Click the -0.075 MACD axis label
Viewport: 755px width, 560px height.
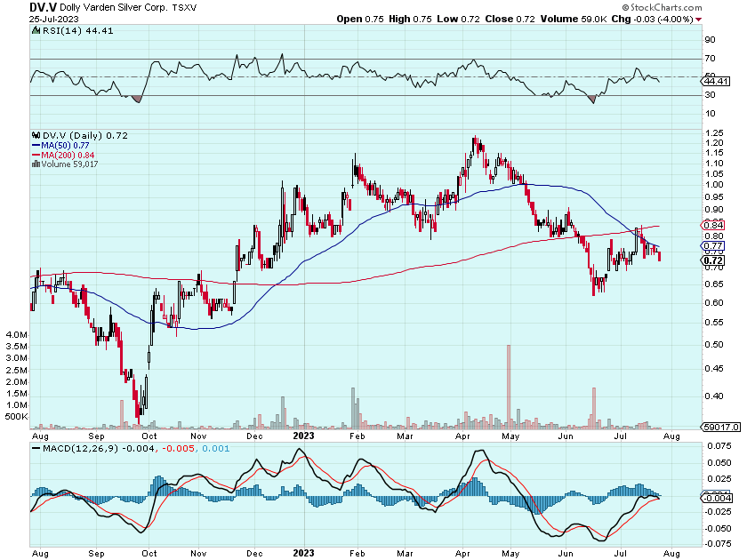pyautogui.click(x=718, y=544)
